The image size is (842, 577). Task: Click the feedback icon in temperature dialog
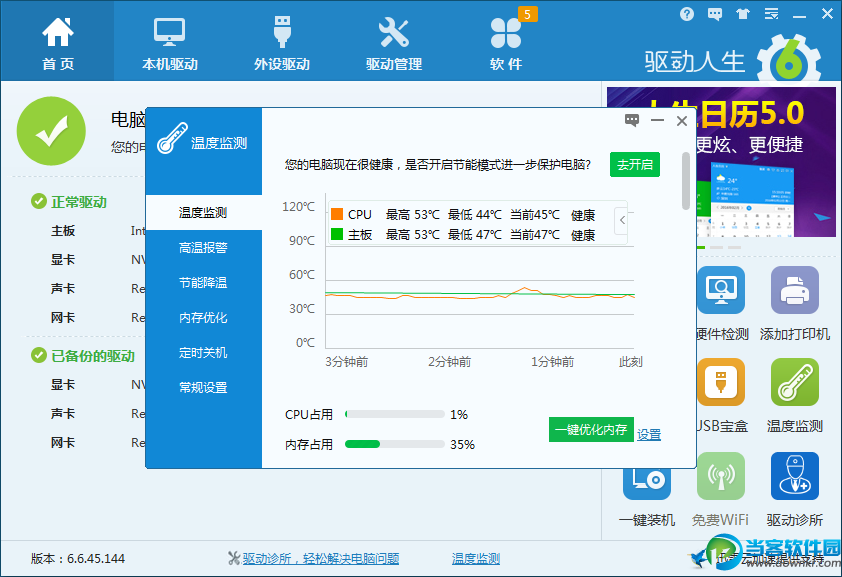pos(632,120)
